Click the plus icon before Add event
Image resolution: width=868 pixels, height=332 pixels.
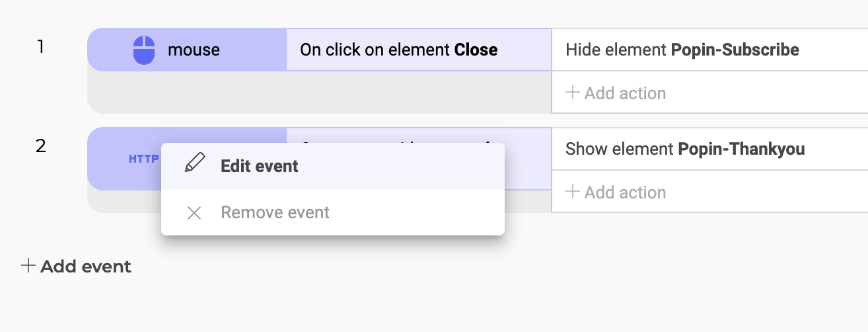[x=28, y=266]
